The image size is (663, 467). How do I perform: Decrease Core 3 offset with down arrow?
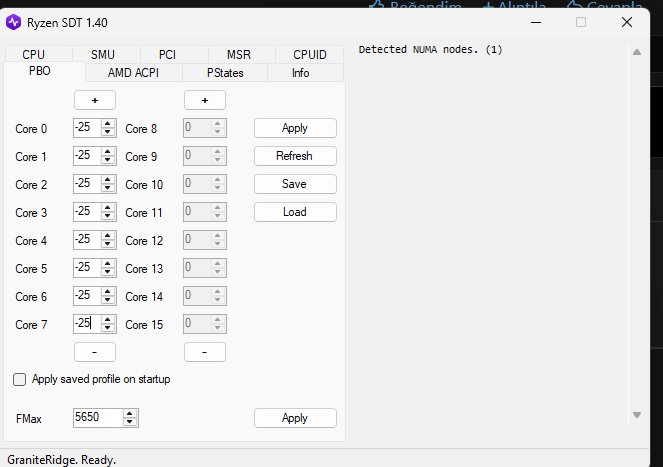108,216
